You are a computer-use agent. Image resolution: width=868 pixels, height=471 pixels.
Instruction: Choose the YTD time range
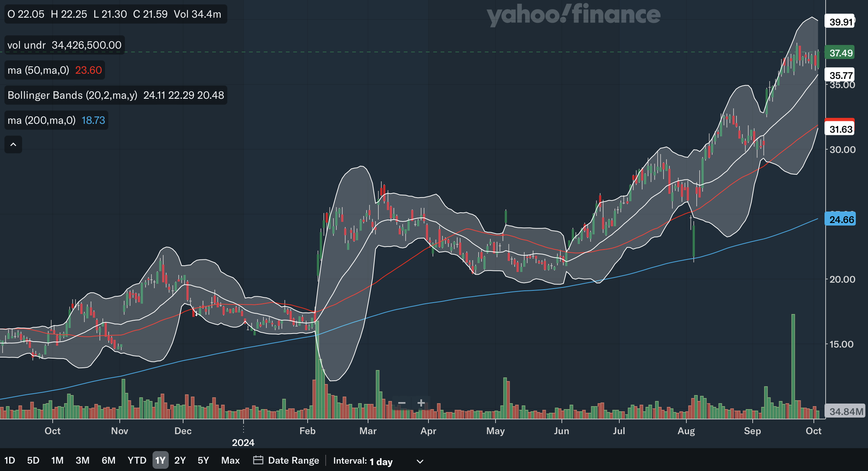tap(137, 460)
